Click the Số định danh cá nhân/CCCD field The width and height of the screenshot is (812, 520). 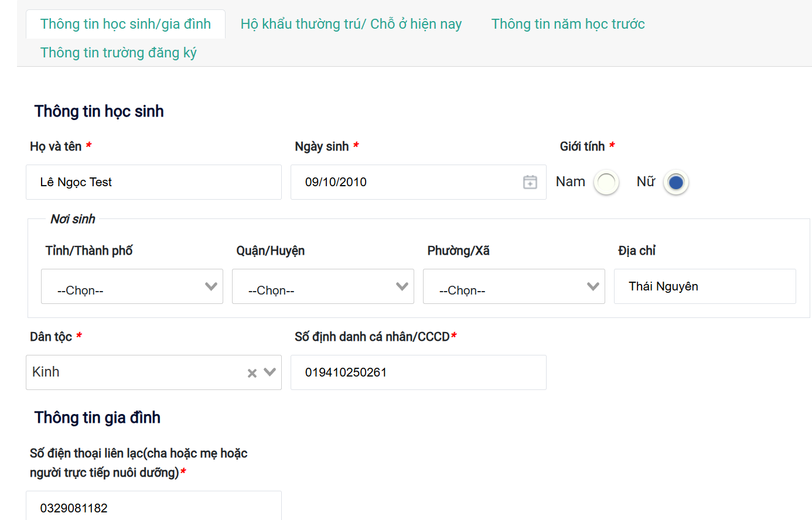(418, 372)
